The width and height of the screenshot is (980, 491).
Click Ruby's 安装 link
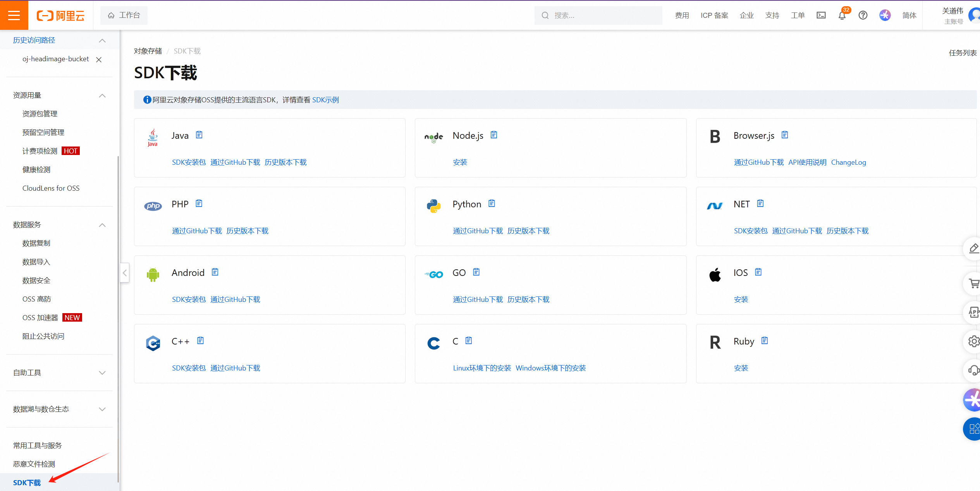(x=741, y=368)
